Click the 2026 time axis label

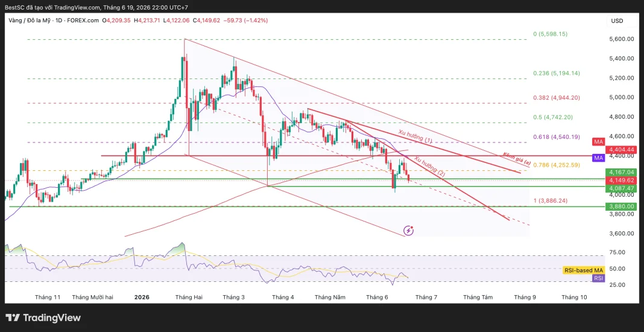pyautogui.click(x=142, y=297)
